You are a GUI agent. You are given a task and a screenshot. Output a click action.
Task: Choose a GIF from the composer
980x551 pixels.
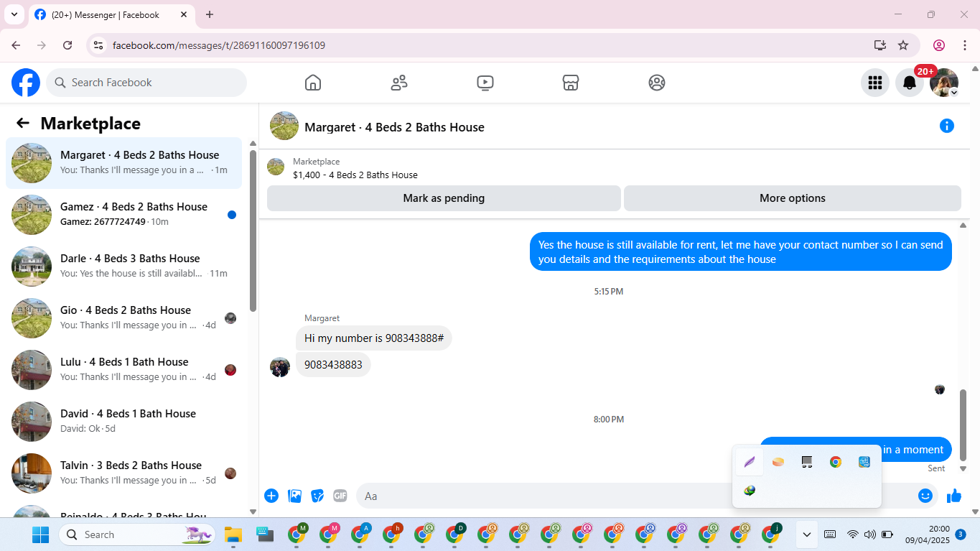pos(340,496)
